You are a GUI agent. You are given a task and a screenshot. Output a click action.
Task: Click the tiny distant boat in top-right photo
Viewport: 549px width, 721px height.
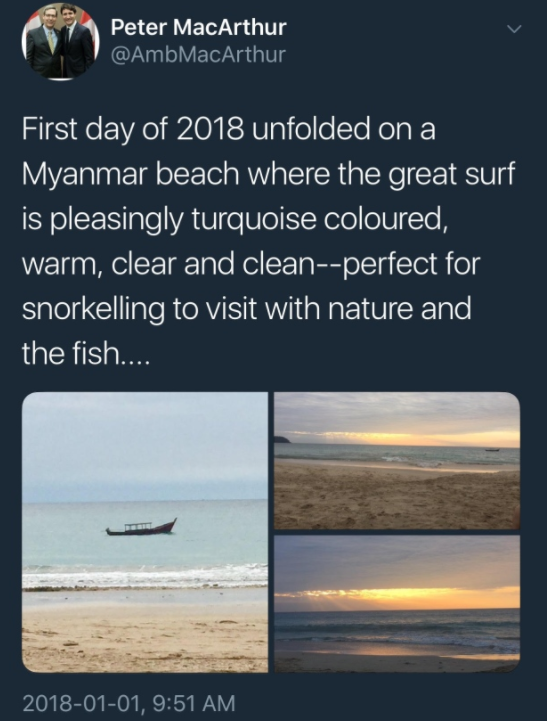[x=492, y=450]
